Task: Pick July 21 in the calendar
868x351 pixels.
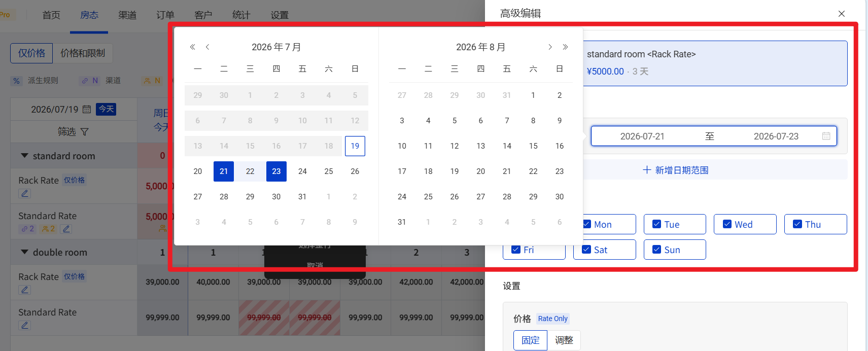Action: [x=224, y=171]
